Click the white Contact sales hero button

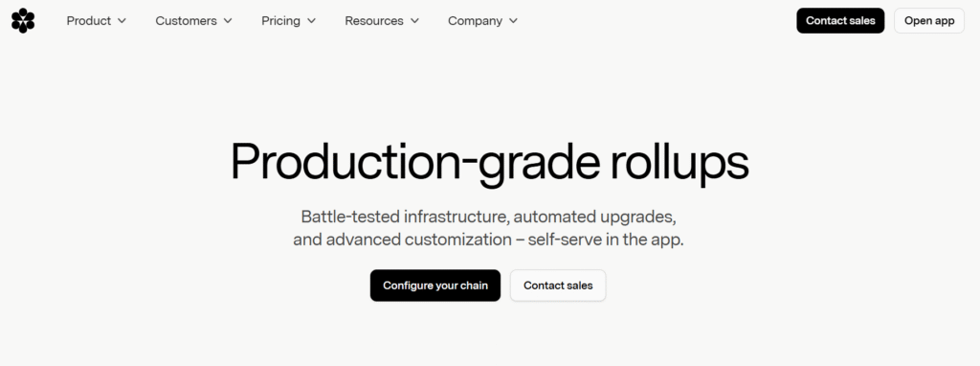click(x=558, y=286)
